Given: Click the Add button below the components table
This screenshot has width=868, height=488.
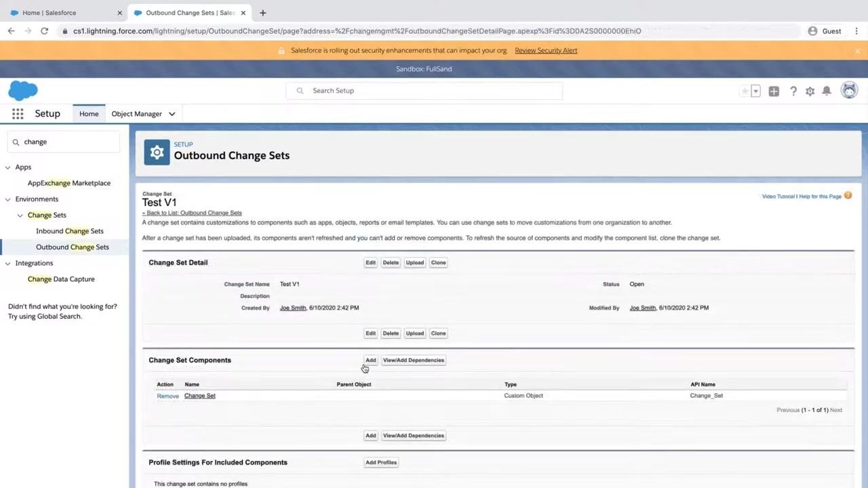Looking at the screenshot, I should (x=370, y=436).
